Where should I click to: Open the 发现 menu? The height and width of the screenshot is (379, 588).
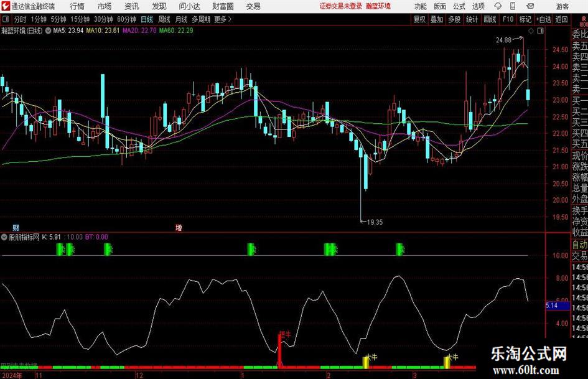159,6
